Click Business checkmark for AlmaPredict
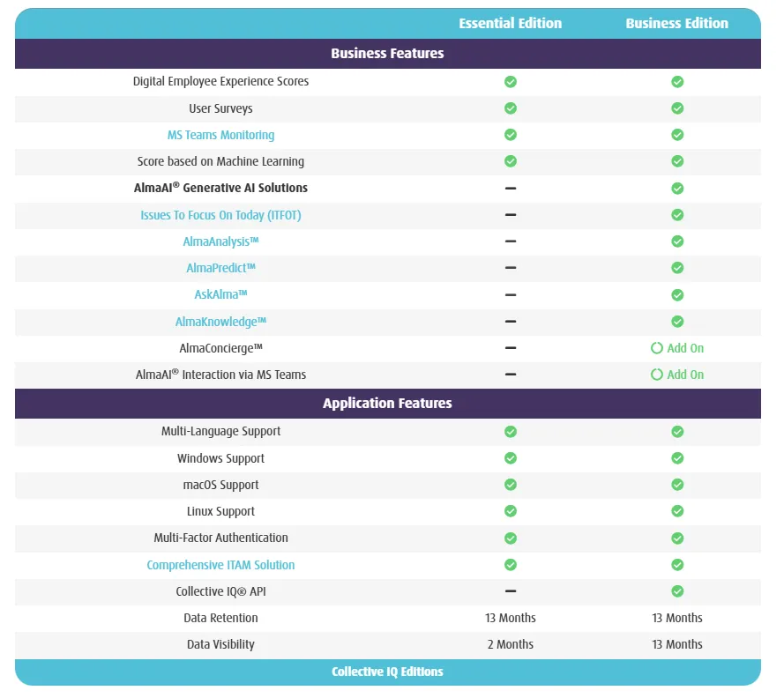The image size is (784, 698). [677, 268]
